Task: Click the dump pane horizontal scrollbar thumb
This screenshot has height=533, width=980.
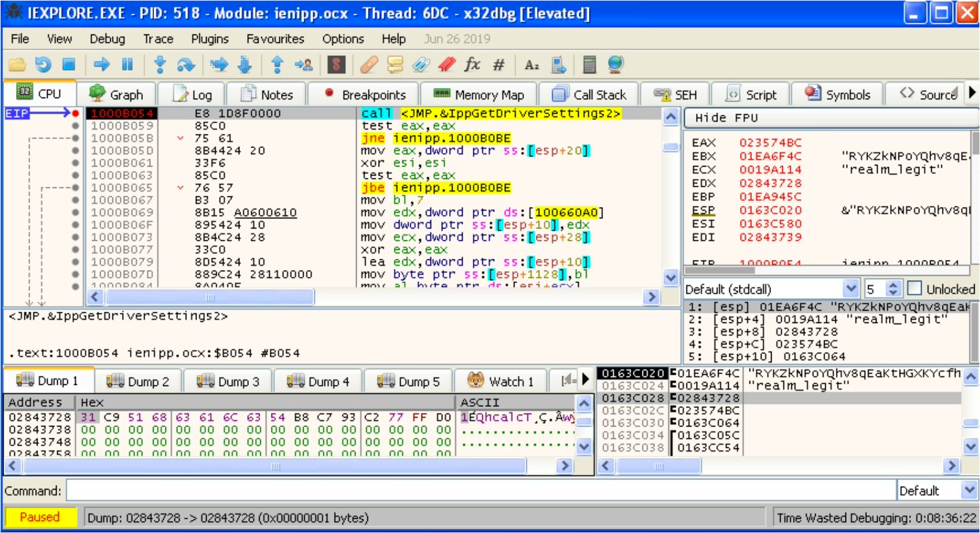Action: (275, 466)
